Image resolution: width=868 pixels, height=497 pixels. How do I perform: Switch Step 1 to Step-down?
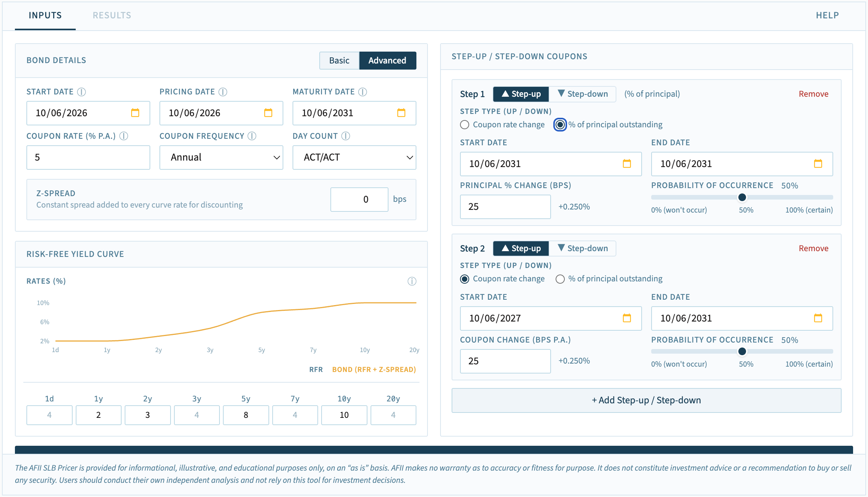(582, 94)
